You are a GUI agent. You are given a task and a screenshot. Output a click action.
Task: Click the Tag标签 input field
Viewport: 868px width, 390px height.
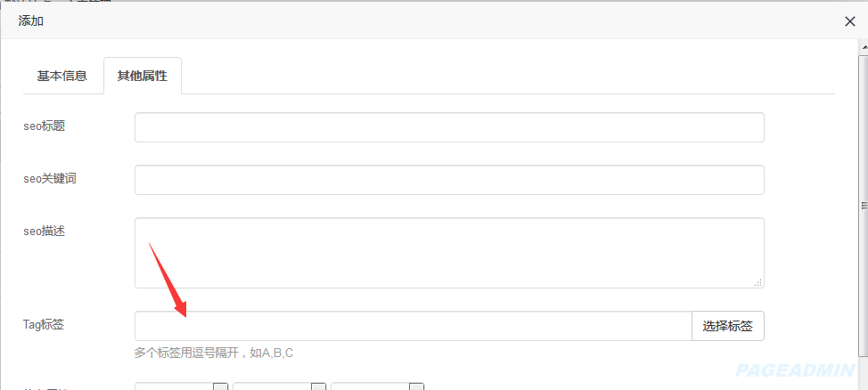click(413, 326)
